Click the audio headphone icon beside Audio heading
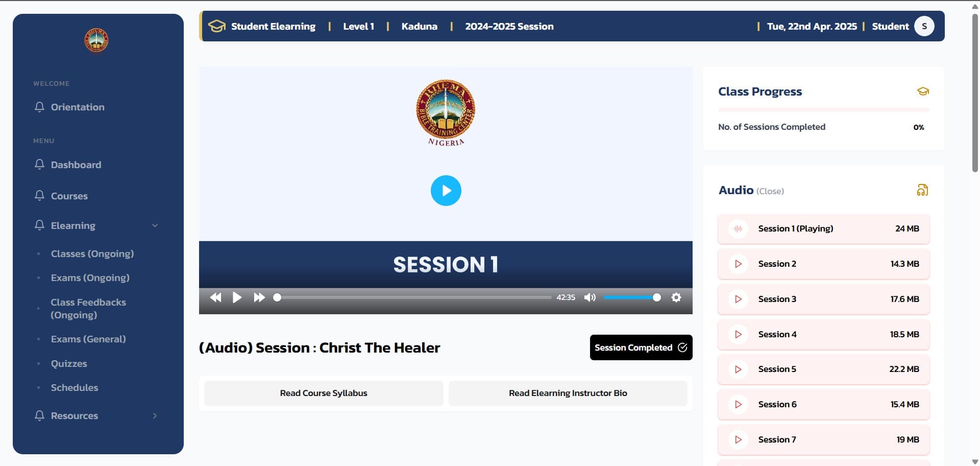 click(x=922, y=190)
